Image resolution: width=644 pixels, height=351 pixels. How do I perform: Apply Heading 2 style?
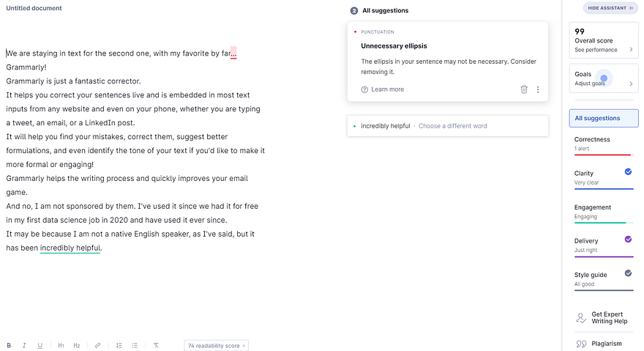pos(77,345)
